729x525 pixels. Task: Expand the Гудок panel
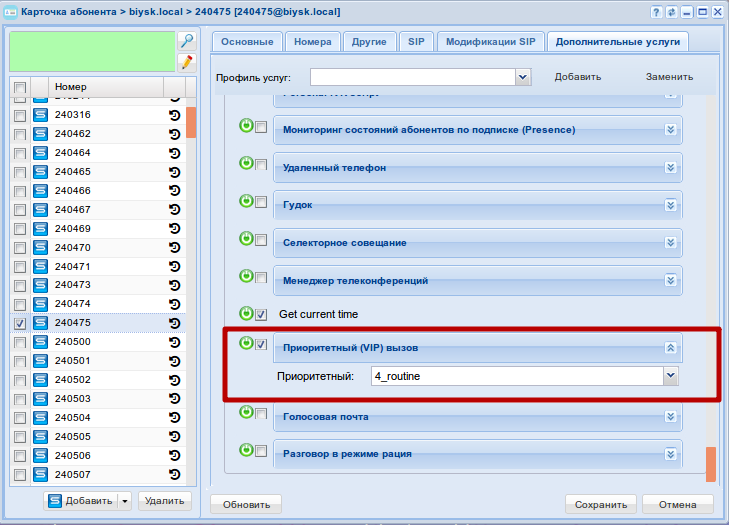(x=670, y=205)
